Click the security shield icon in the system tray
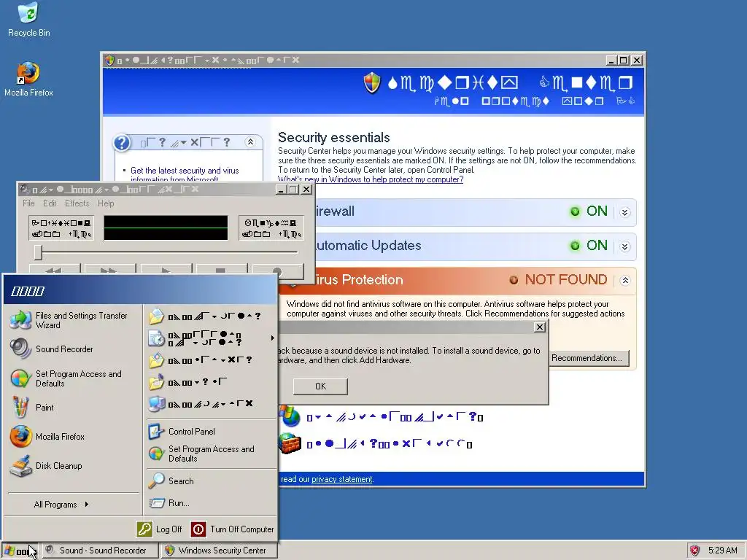The height and width of the screenshot is (560, 747). tap(694, 551)
